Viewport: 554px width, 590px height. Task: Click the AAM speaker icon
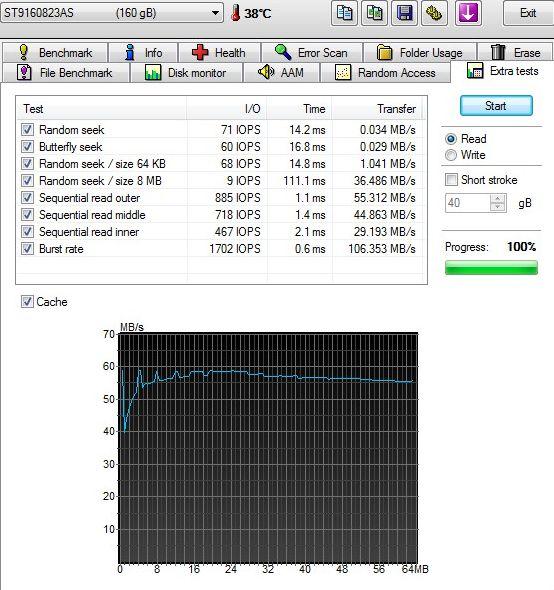point(266,72)
